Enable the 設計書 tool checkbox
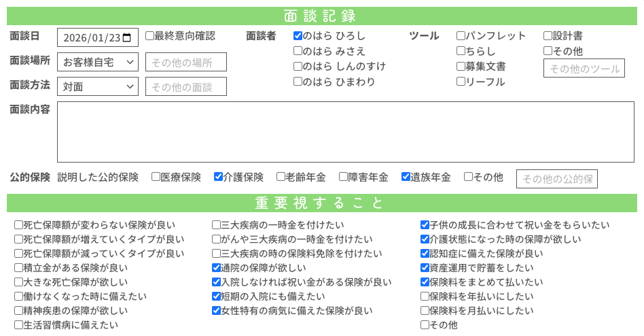This screenshot has height=336, width=644. click(548, 36)
